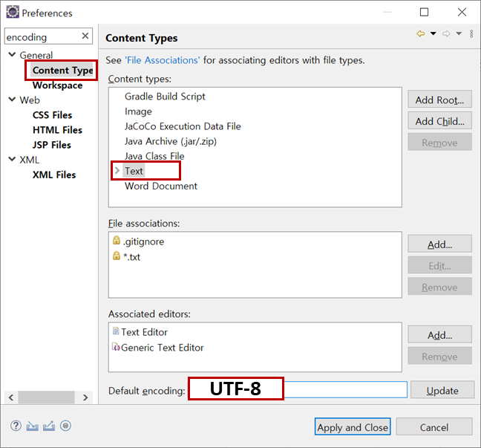481x448 pixels.
Task: Click Apply and Close
Action: coord(353,426)
